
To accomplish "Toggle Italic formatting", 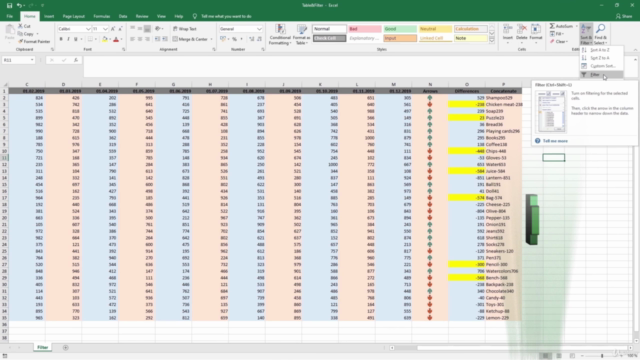I will (68, 39).
